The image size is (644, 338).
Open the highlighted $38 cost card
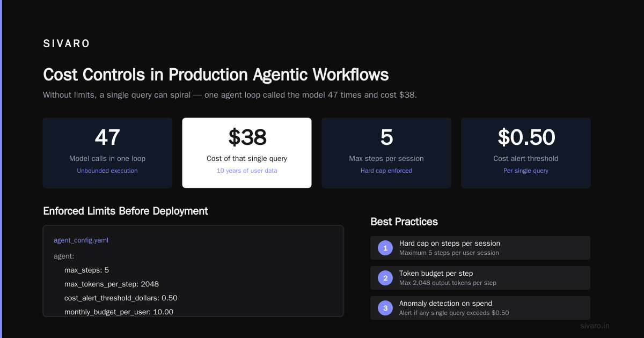[x=247, y=153]
